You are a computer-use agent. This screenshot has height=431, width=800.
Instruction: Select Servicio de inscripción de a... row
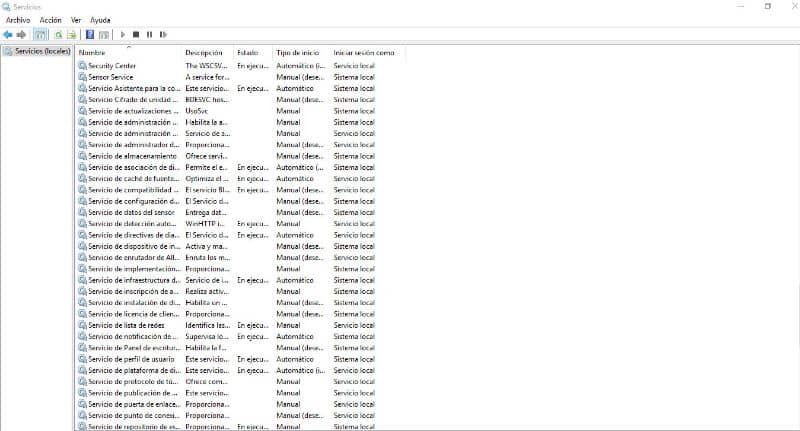[x=227, y=291]
